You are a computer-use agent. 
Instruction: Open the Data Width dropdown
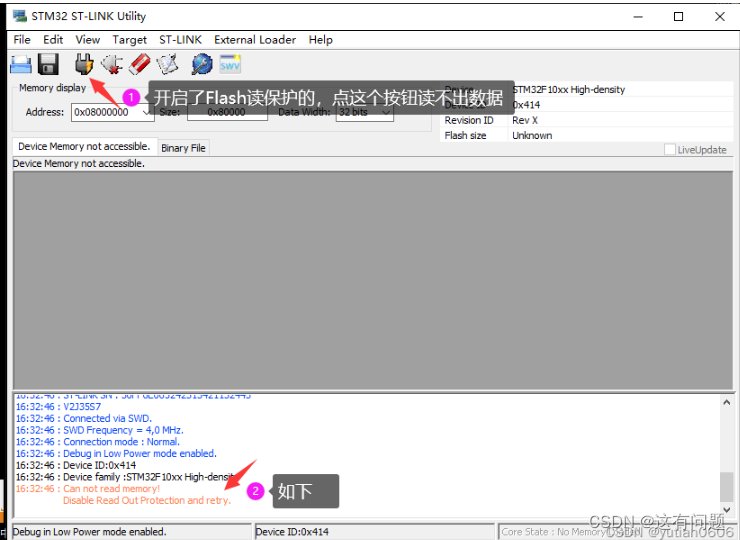(x=364, y=112)
